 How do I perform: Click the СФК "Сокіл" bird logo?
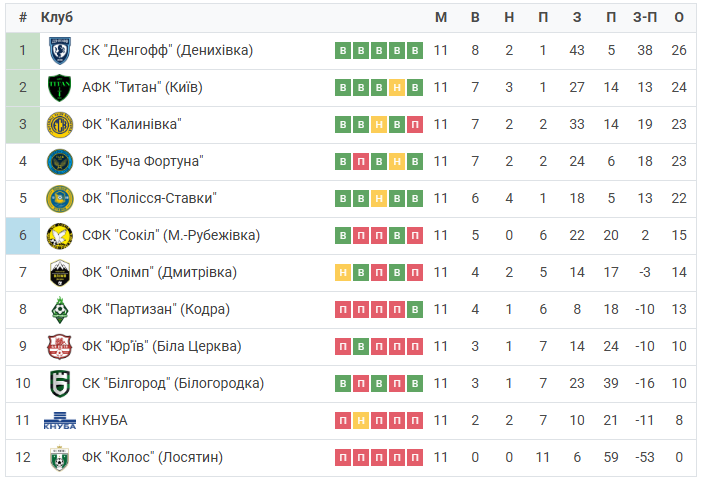(x=60, y=236)
